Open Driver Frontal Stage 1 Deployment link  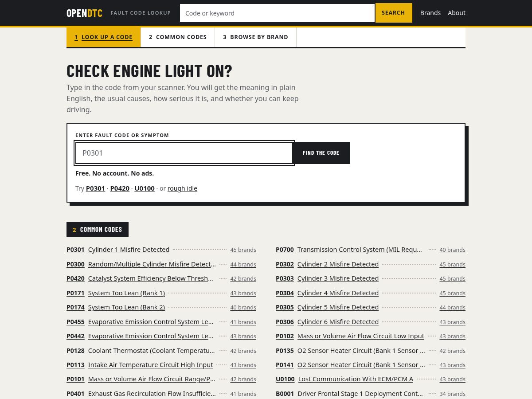(x=360, y=394)
